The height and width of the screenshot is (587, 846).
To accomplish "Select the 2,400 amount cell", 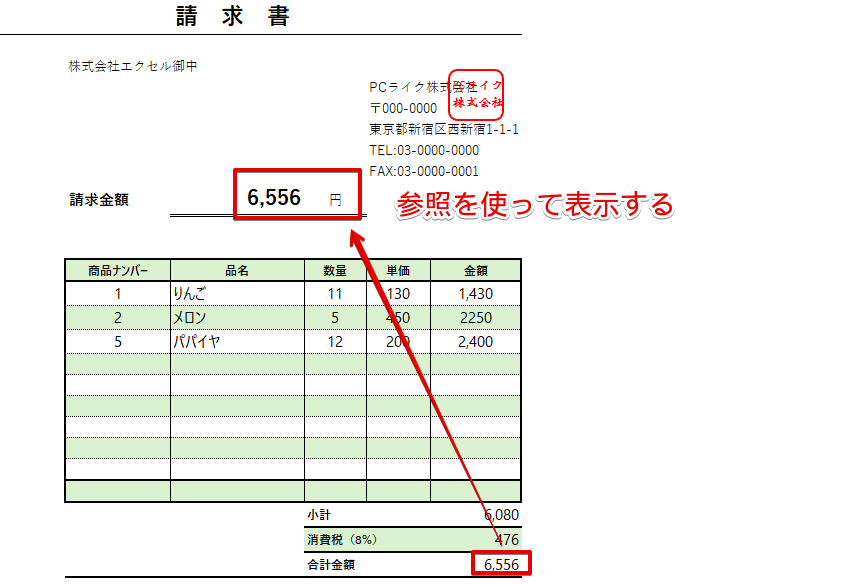I will [x=476, y=342].
